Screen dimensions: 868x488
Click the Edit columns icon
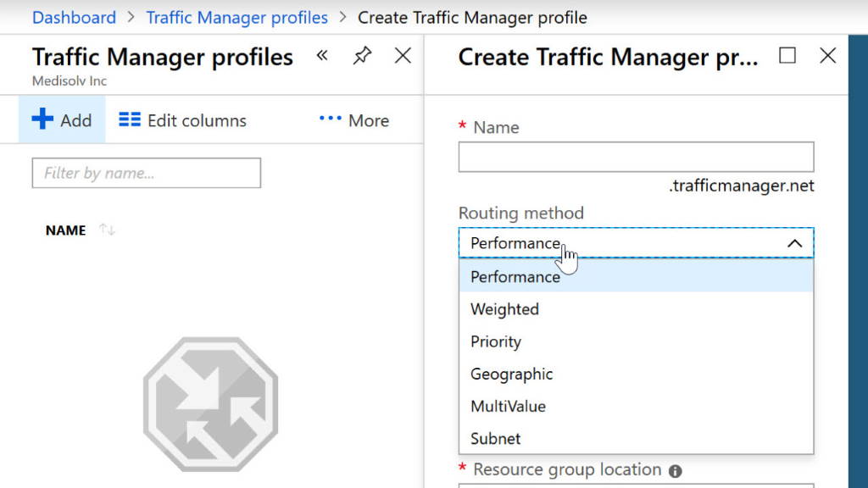coord(128,119)
